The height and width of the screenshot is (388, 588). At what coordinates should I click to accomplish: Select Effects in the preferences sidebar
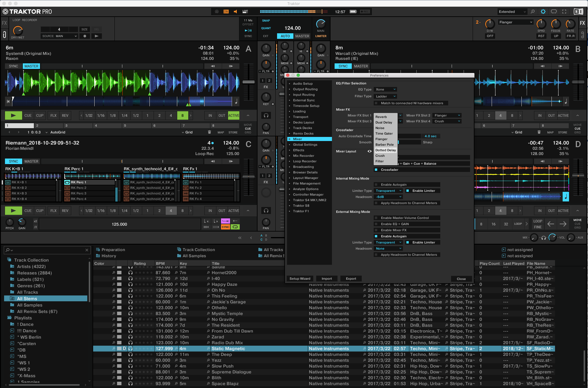[x=298, y=150]
